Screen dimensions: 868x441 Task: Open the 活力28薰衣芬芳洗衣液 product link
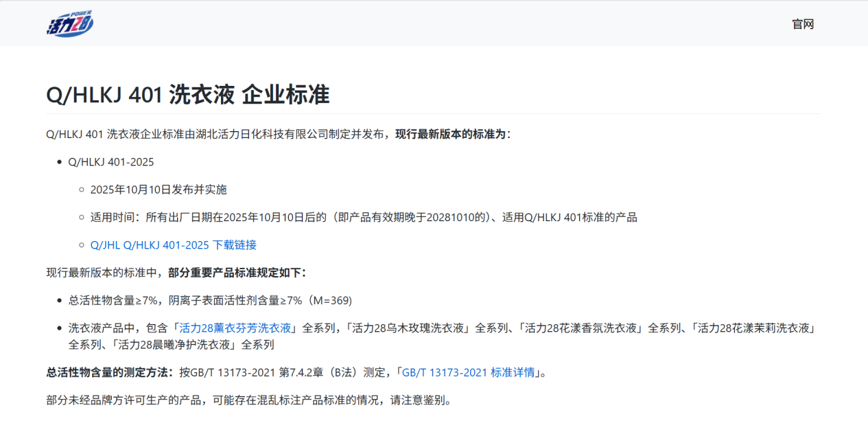click(235, 328)
